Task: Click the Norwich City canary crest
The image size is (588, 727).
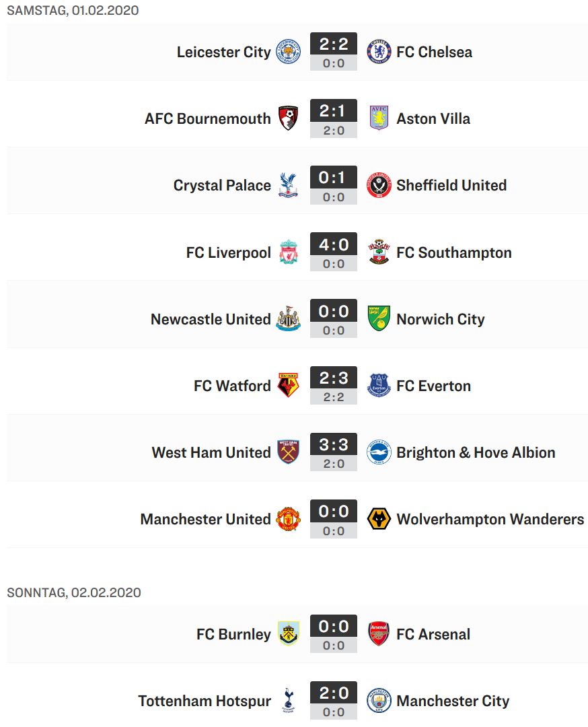Action: (379, 318)
